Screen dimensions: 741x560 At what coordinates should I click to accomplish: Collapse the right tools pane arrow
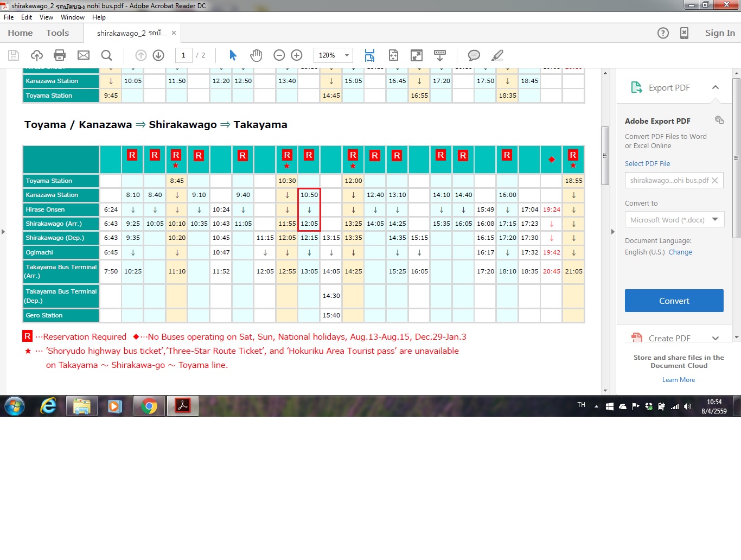coord(612,232)
